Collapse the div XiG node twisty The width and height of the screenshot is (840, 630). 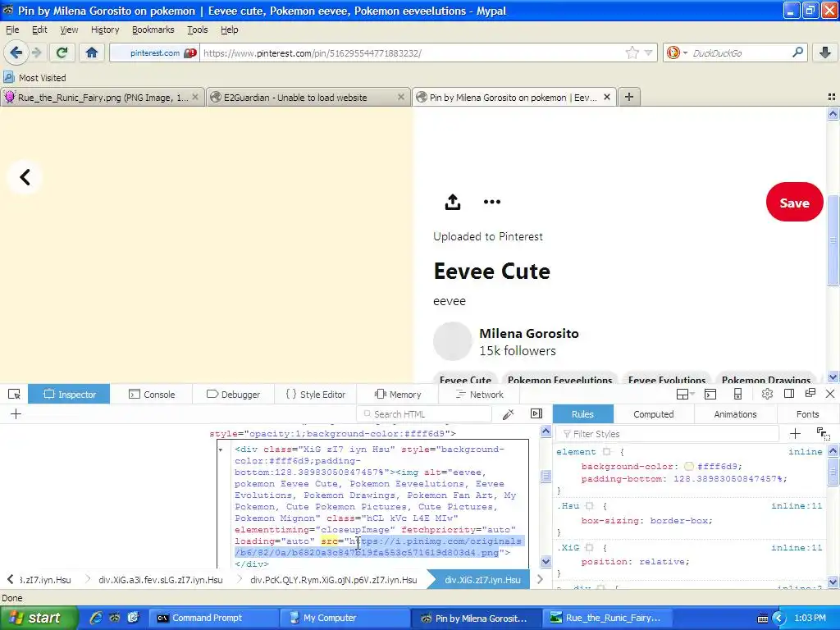pos(220,450)
